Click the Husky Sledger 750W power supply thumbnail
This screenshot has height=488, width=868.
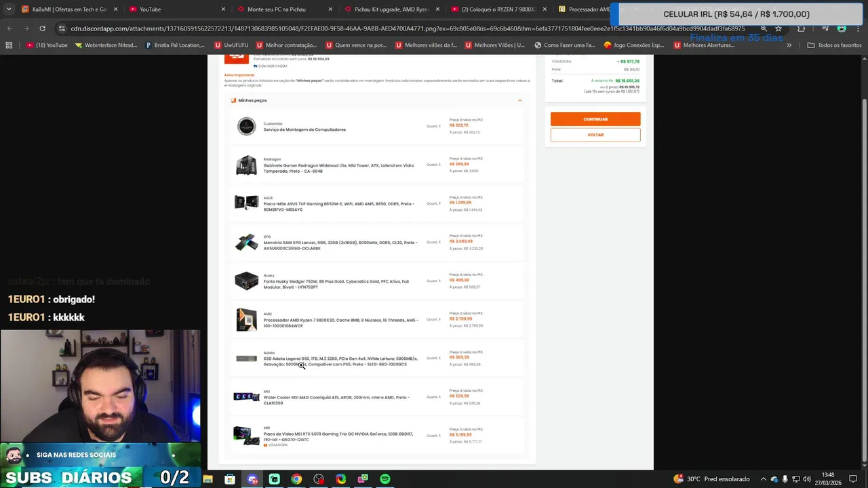[246, 281]
